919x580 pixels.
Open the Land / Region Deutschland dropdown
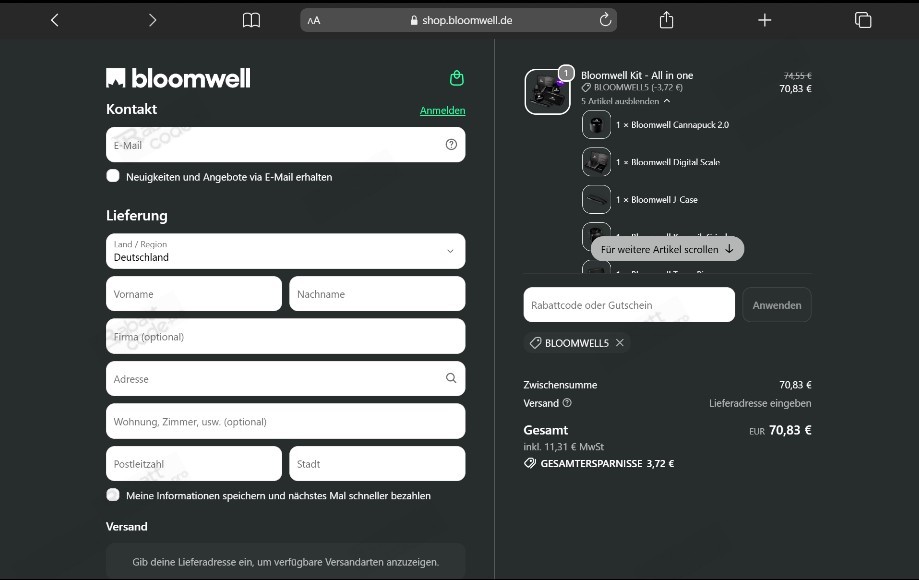[x=285, y=251]
